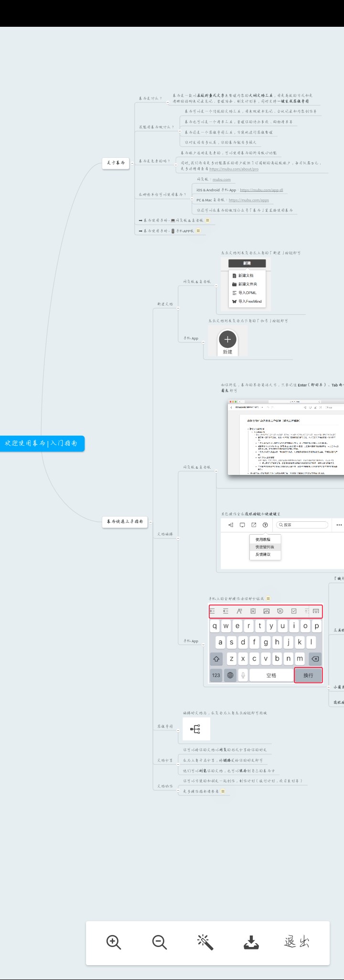Open the keyboard toolbar screenshot image
Viewport: 344px width, 980px height.
point(266,644)
